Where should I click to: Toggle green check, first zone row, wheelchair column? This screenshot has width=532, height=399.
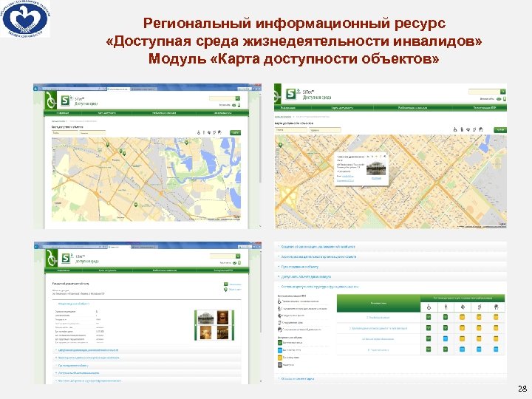click(429, 317)
